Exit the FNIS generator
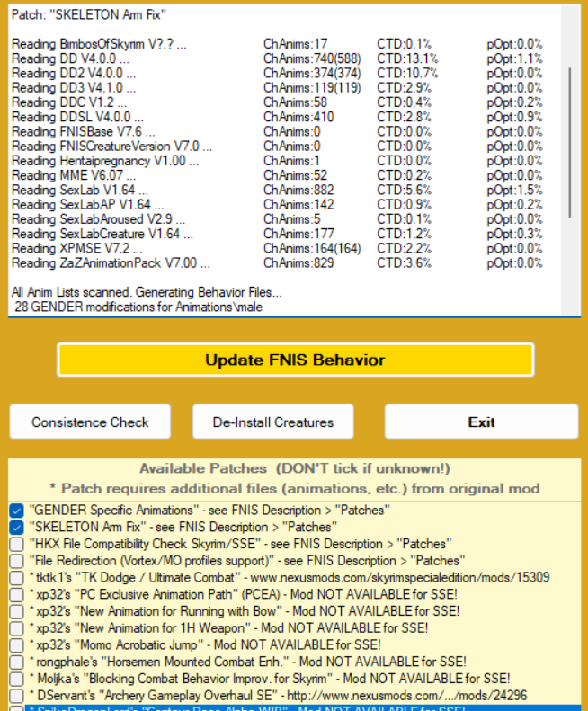 (x=481, y=422)
